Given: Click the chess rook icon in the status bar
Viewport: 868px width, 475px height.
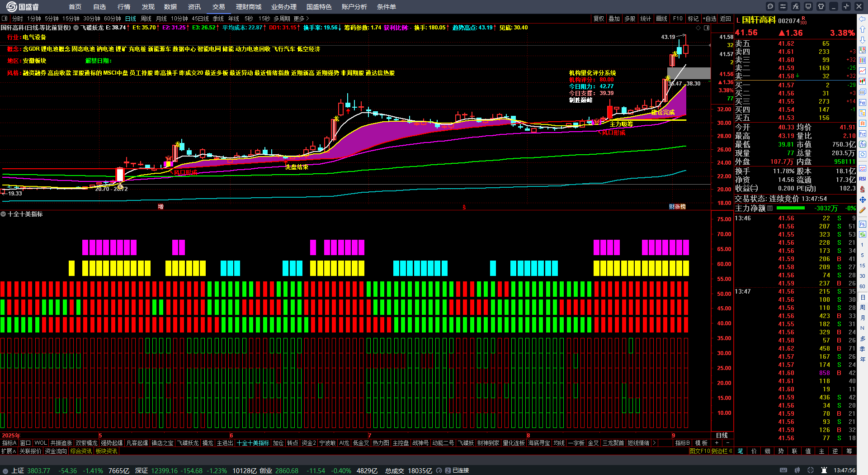Looking at the screenshot, I should click(824, 470).
